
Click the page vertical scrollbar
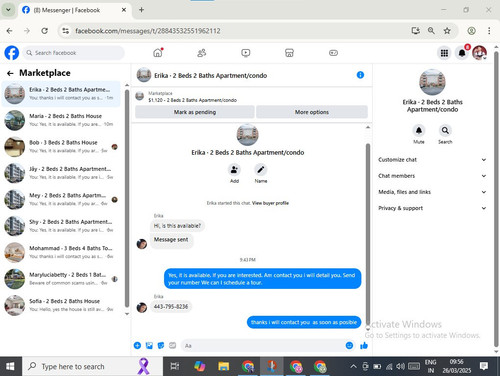click(496, 198)
